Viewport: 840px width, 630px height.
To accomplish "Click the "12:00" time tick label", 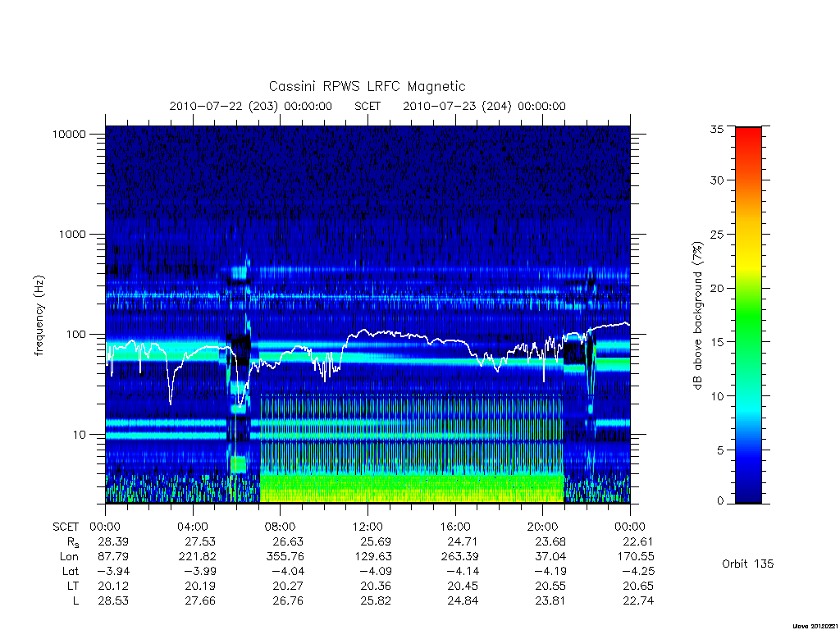I will [x=367, y=527].
